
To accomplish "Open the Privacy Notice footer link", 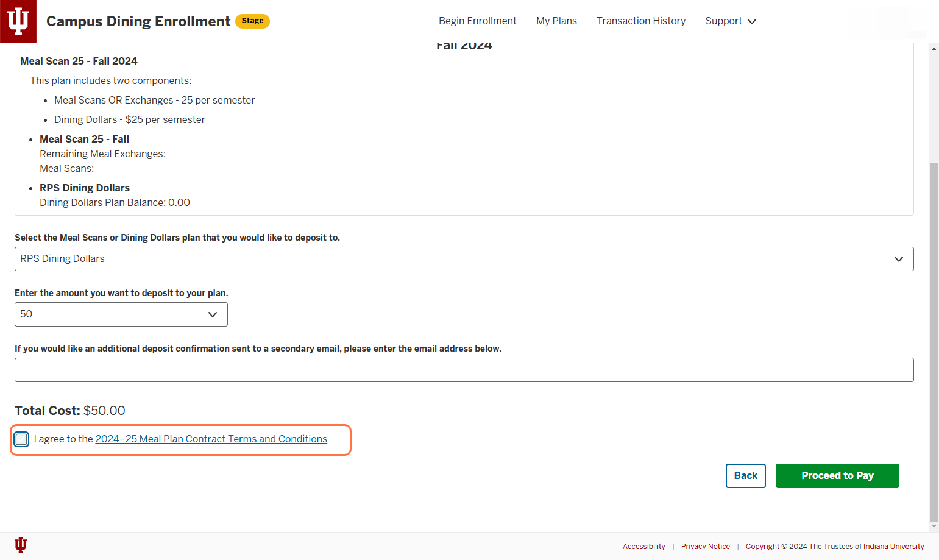I will [x=705, y=547].
